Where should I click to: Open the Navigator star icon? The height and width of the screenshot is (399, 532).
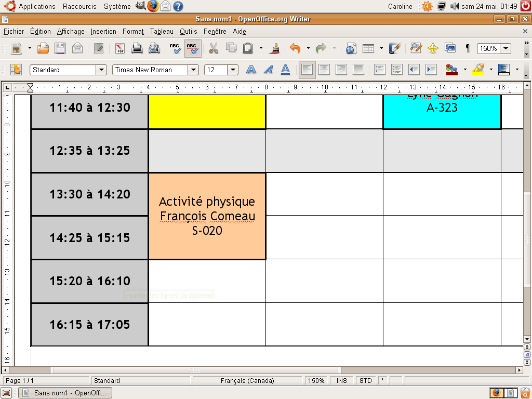coord(433,49)
